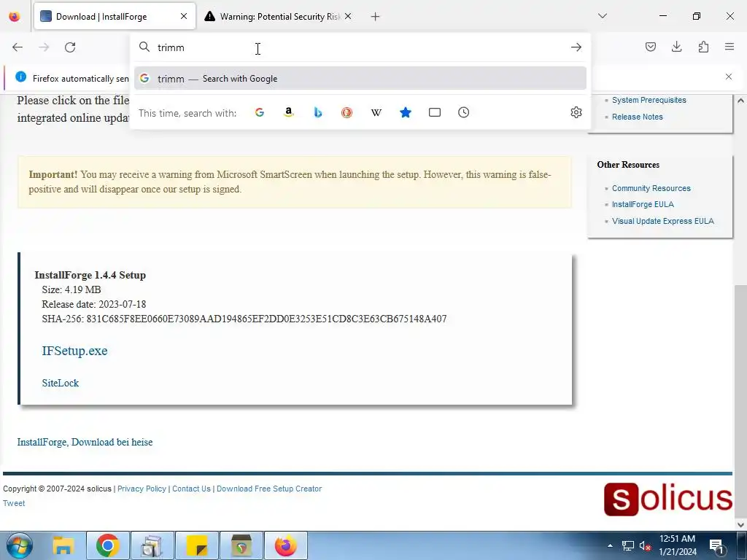Search this time with Google icon
The image size is (747, 560).
[260, 112]
